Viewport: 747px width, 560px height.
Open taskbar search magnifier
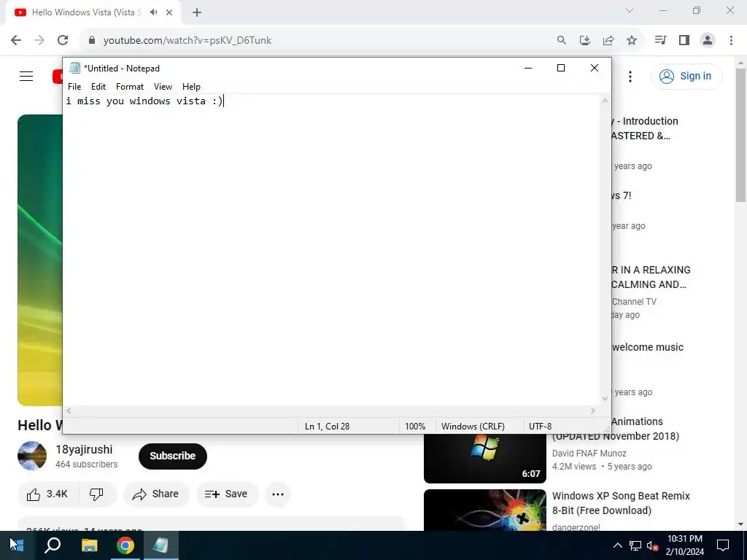pos(53,545)
